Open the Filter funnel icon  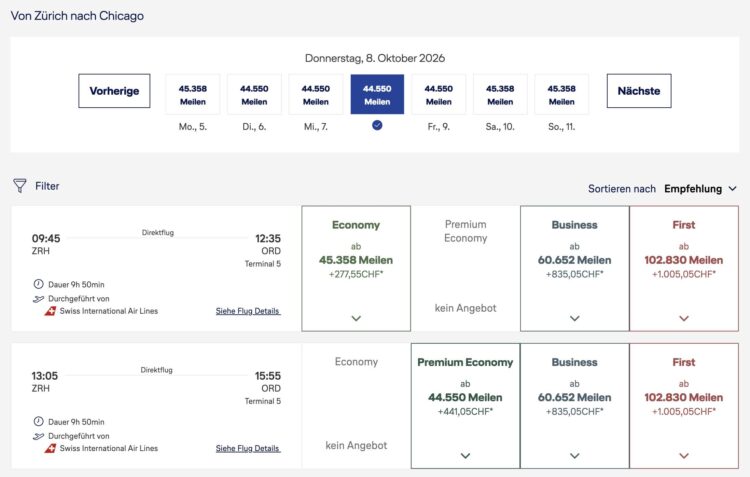click(x=20, y=186)
